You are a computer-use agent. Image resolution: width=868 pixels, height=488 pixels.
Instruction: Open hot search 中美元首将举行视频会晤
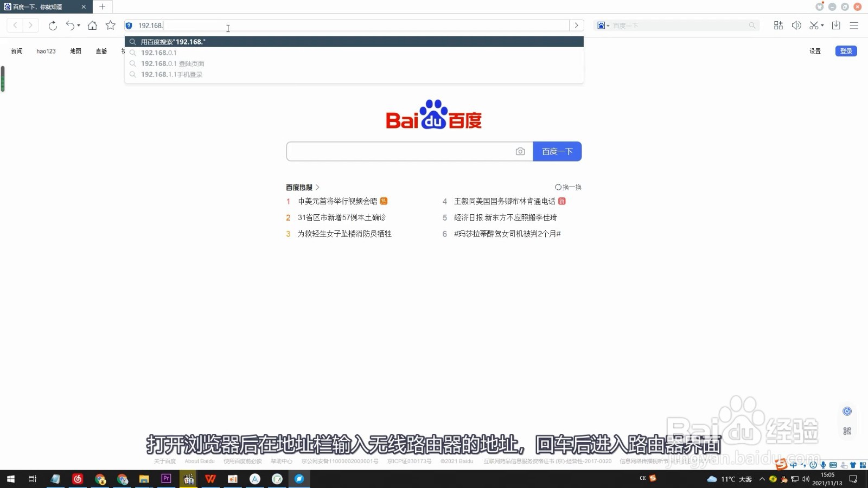337,201
